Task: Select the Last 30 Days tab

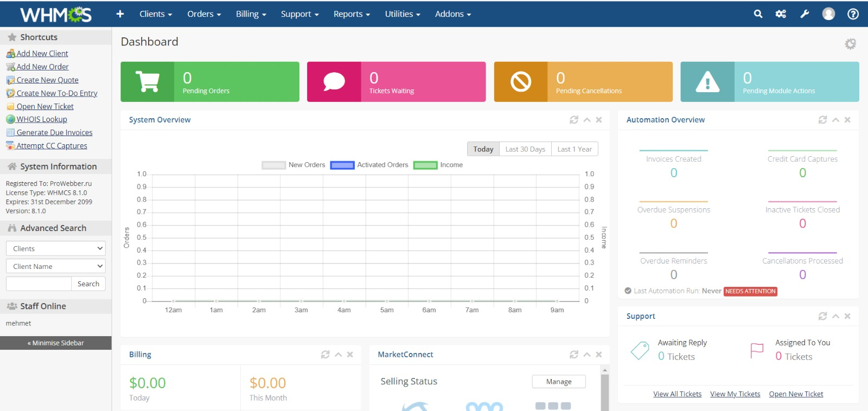Action: (x=525, y=149)
